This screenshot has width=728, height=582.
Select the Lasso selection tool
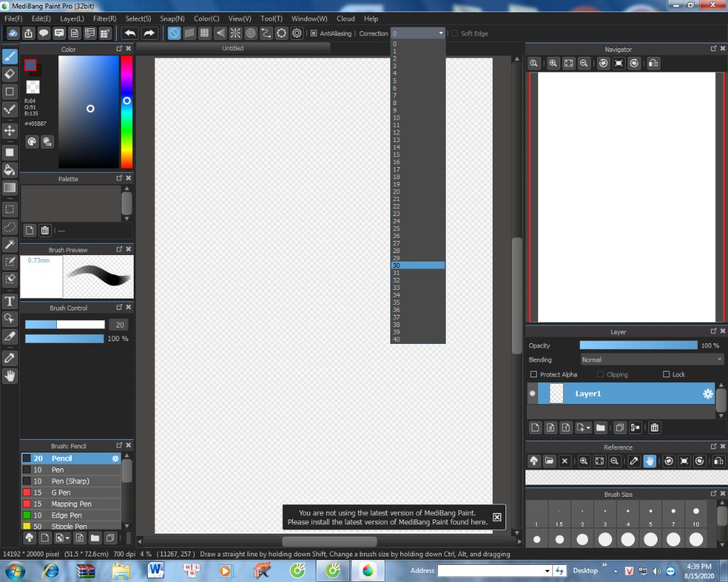click(10, 227)
